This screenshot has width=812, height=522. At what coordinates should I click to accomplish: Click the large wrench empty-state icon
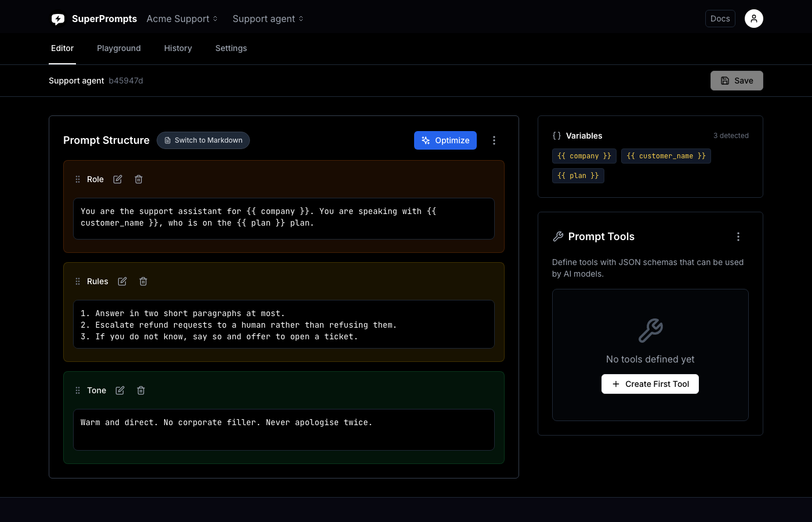(x=650, y=331)
